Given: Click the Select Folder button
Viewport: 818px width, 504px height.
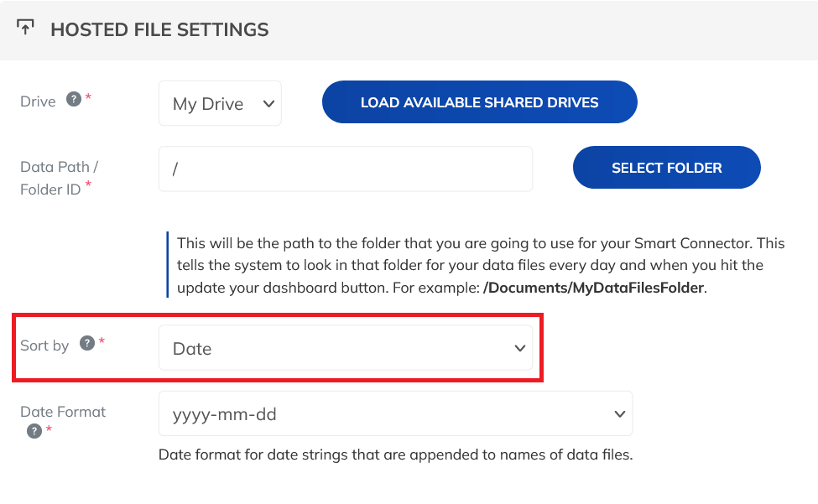Looking at the screenshot, I should click(667, 168).
